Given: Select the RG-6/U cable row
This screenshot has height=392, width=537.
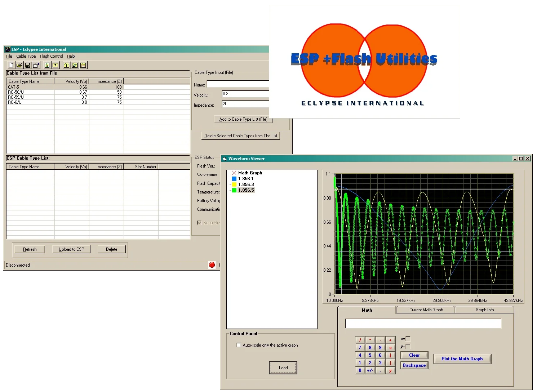Looking at the screenshot, I should tap(98, 102).
